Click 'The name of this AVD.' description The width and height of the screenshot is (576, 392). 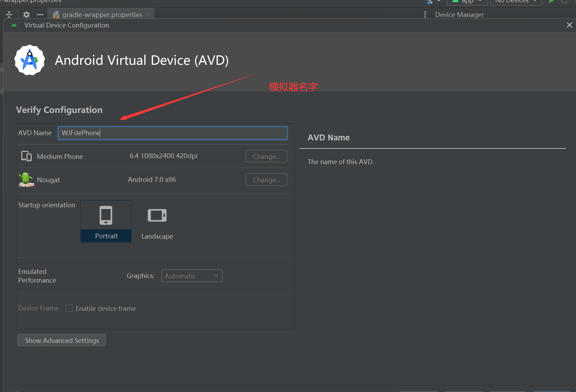tap(340, 162)
